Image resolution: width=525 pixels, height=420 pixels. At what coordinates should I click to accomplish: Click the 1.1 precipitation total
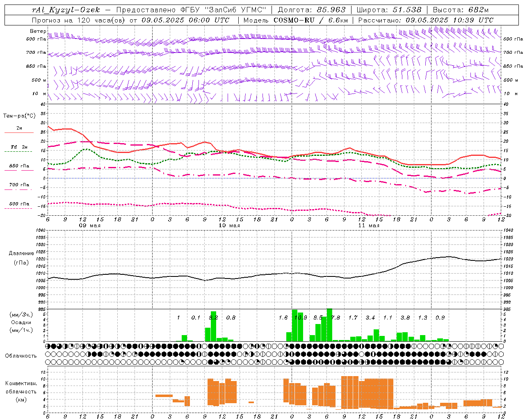(388, 318)
